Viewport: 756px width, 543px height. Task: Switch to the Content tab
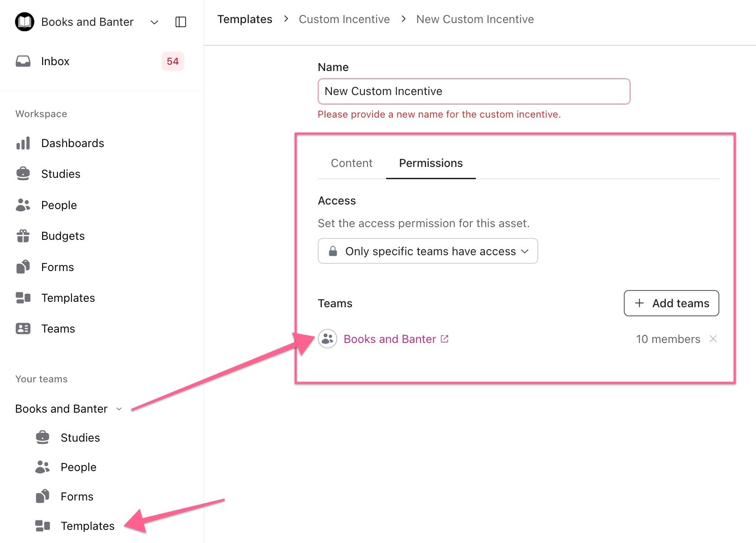[351, 163]
